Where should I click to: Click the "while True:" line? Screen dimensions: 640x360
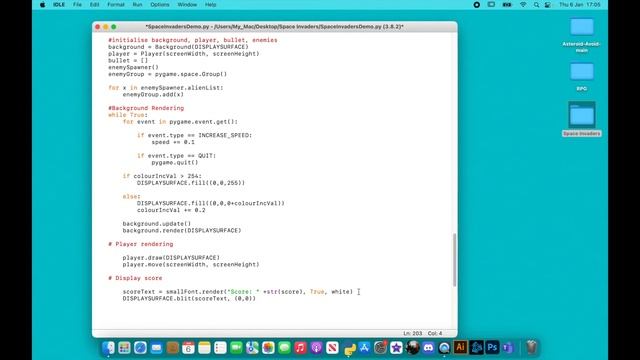coord(128,115)
